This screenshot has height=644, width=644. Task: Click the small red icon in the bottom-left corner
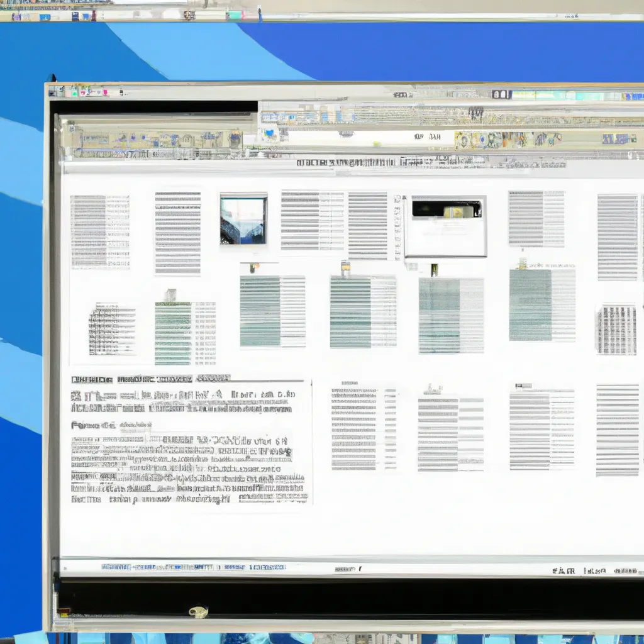63,612
